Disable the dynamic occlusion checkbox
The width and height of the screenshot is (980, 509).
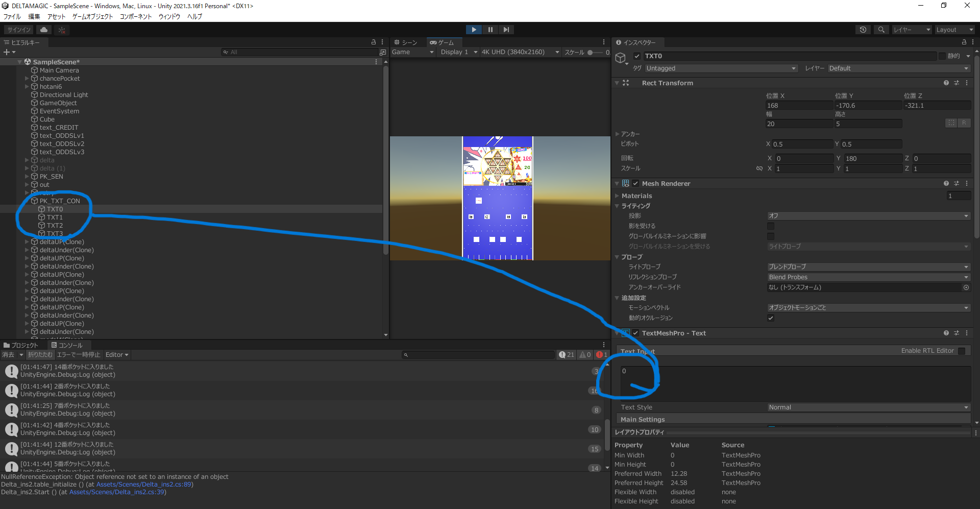771,318
